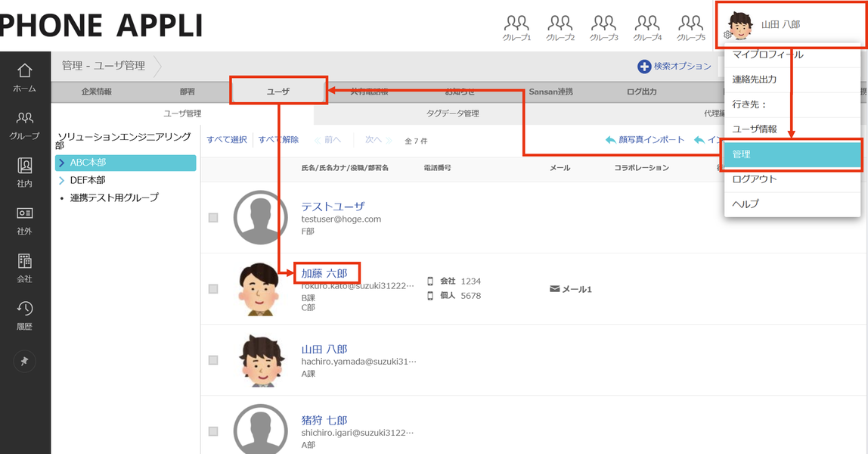Screen dimensions: 868x454
Task: Switch to the ユーザ tab
Action: point(278,91)
